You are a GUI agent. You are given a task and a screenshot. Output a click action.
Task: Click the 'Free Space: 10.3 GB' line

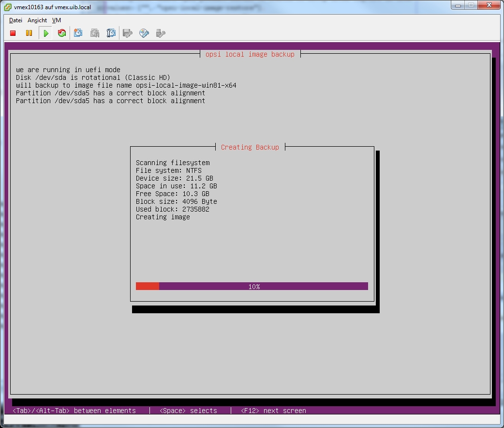(172, 194)
